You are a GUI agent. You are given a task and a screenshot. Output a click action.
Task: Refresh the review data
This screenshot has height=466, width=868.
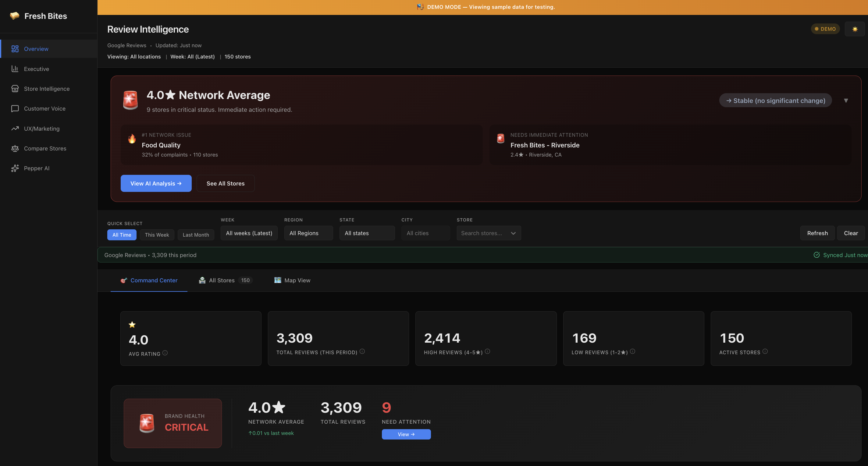point(817,233)
